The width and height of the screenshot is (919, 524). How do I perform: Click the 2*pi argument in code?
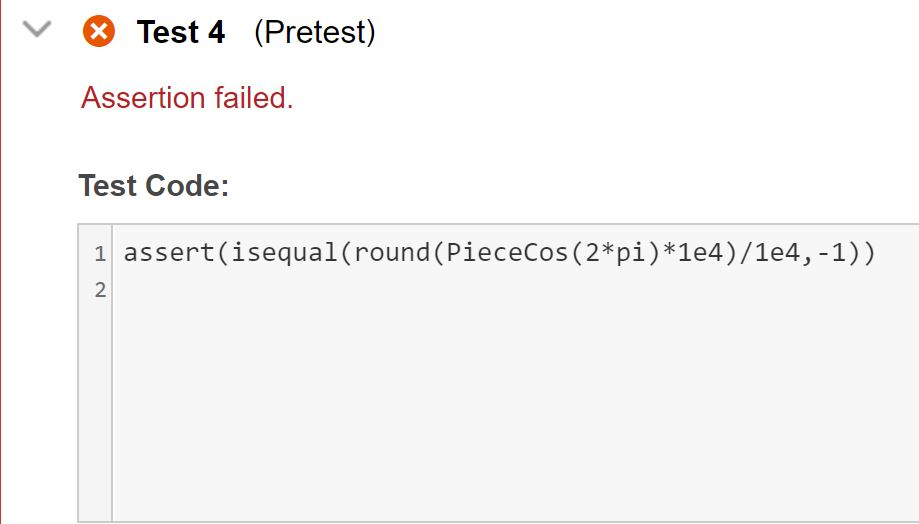614,253
